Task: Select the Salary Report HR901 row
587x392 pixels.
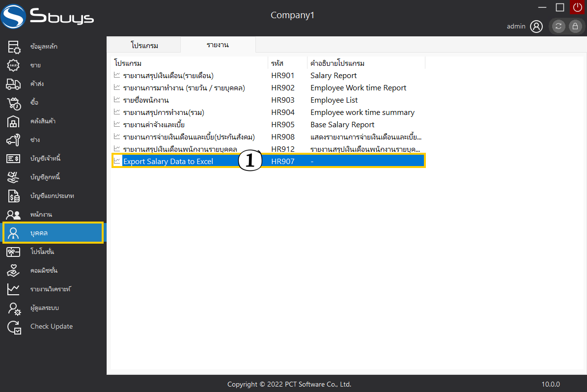Action: [x=168, y=76]
